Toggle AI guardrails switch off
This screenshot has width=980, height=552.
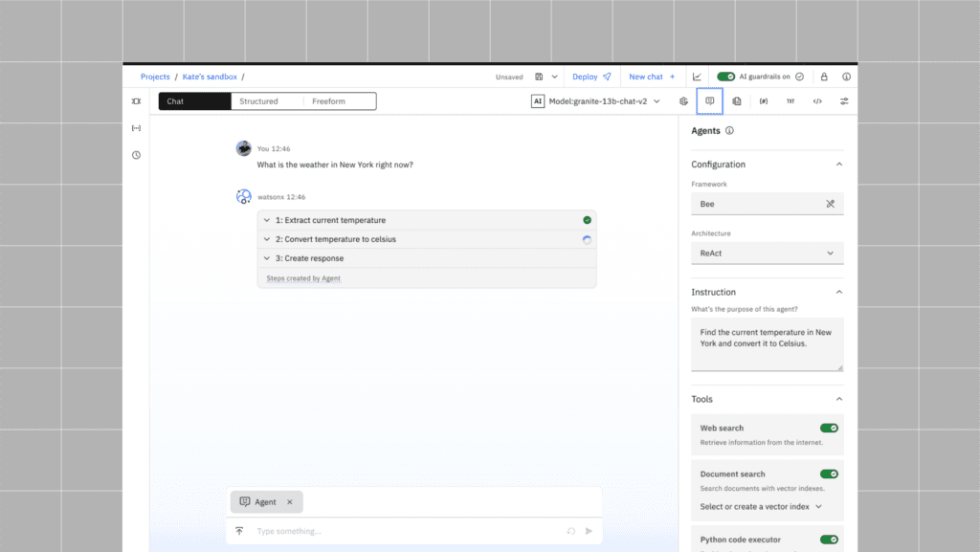coord(725,77)
